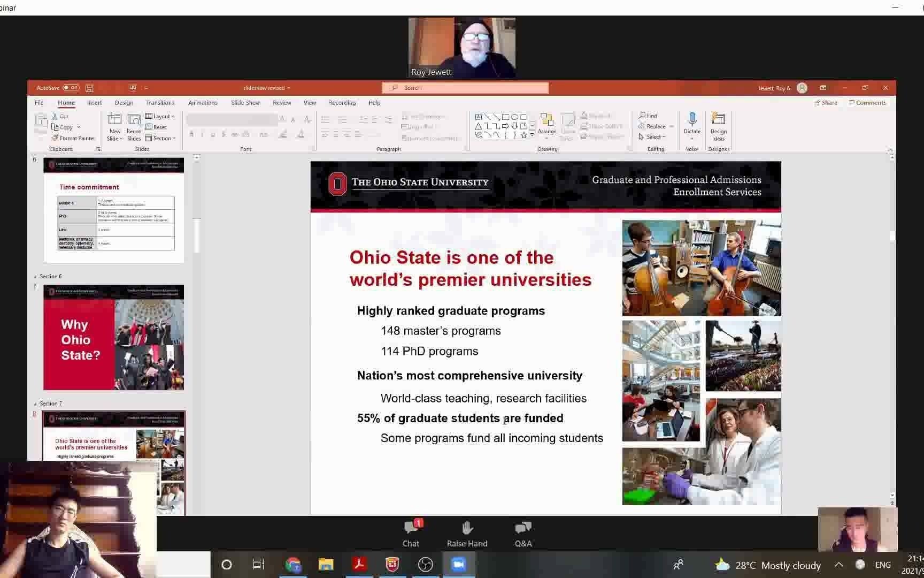Image resolution: width=924 pixels, height=578 pixels.
Task: Select the text box shape
Action: point(479,117)
